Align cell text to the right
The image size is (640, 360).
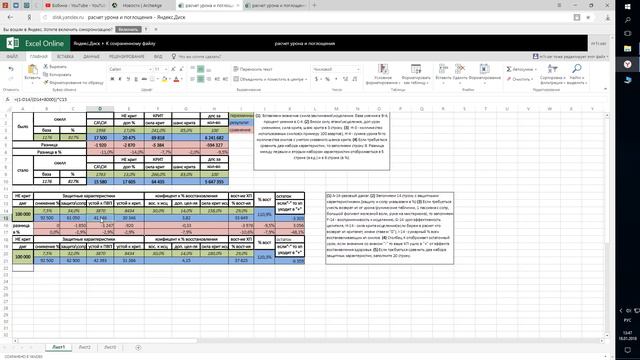(209, 79)
